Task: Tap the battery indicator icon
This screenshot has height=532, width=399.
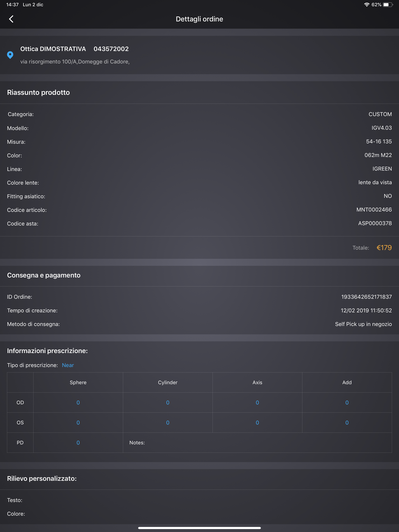Action: pyautogui.click(x=388, y=4)
